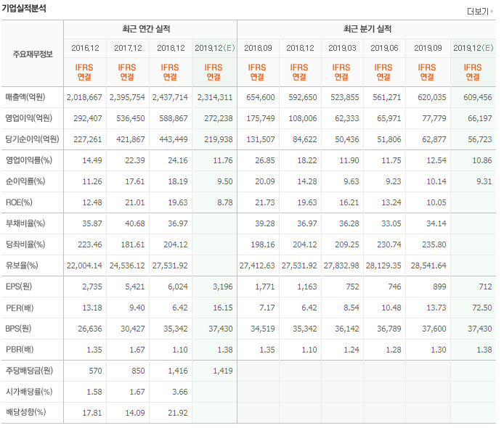Click the 2,018,667 sales value
This screenshot has height=428, width=504.
point(84,97)
